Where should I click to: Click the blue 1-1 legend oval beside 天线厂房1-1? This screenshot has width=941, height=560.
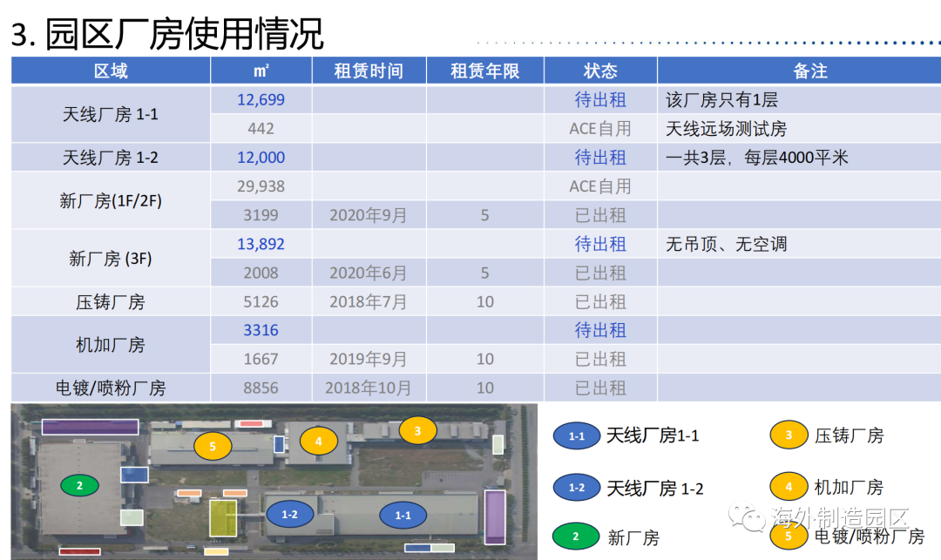(x=577, y=435)
